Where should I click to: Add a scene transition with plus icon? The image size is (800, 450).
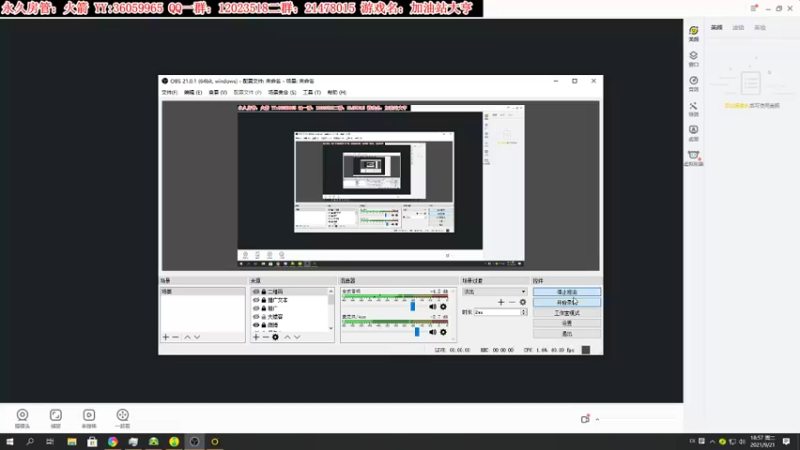[x=501, y=302]
